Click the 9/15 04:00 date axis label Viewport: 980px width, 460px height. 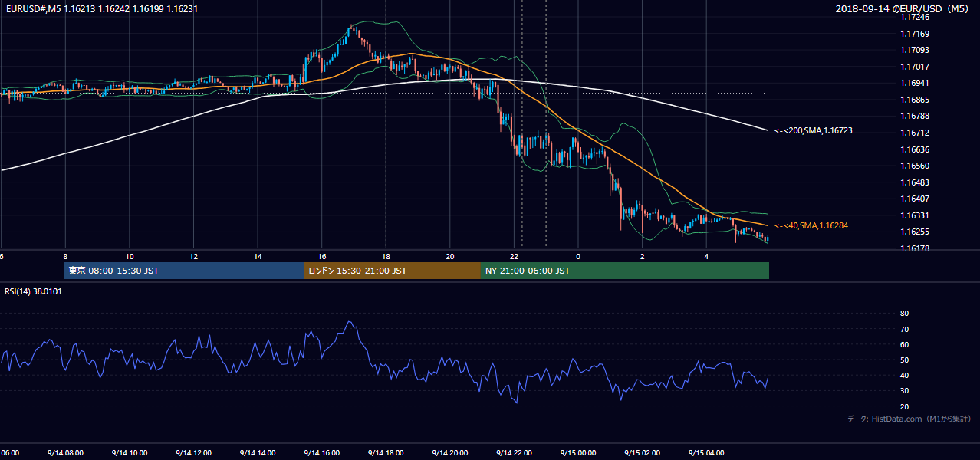(x=706, y=452)
